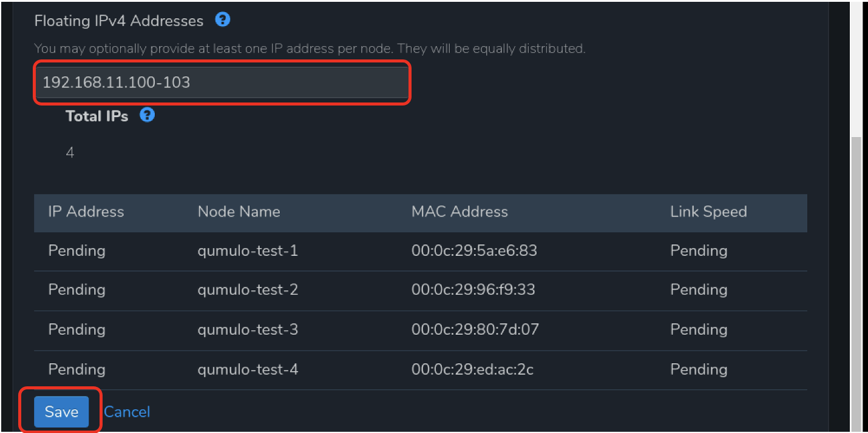Select the qumulo-test-3 node name
Screen dimensions: 868x433
[248, 330]
